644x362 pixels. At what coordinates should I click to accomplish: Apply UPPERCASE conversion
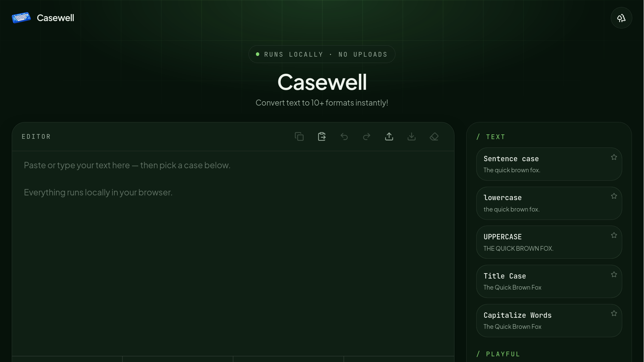coord(549,242)
